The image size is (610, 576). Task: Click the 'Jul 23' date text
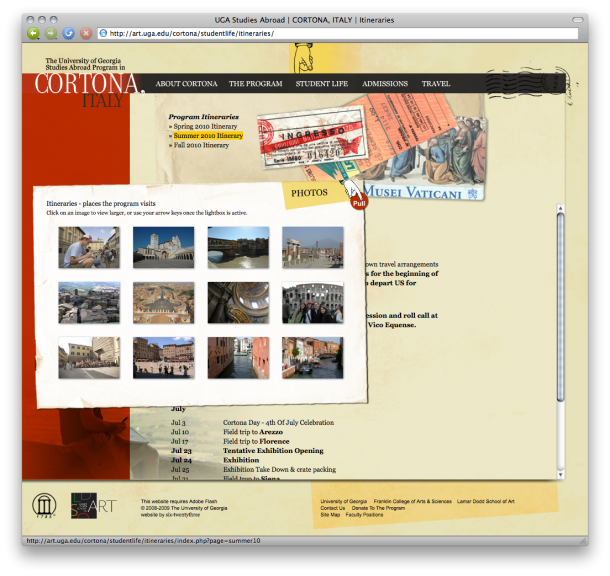point(181,451)
